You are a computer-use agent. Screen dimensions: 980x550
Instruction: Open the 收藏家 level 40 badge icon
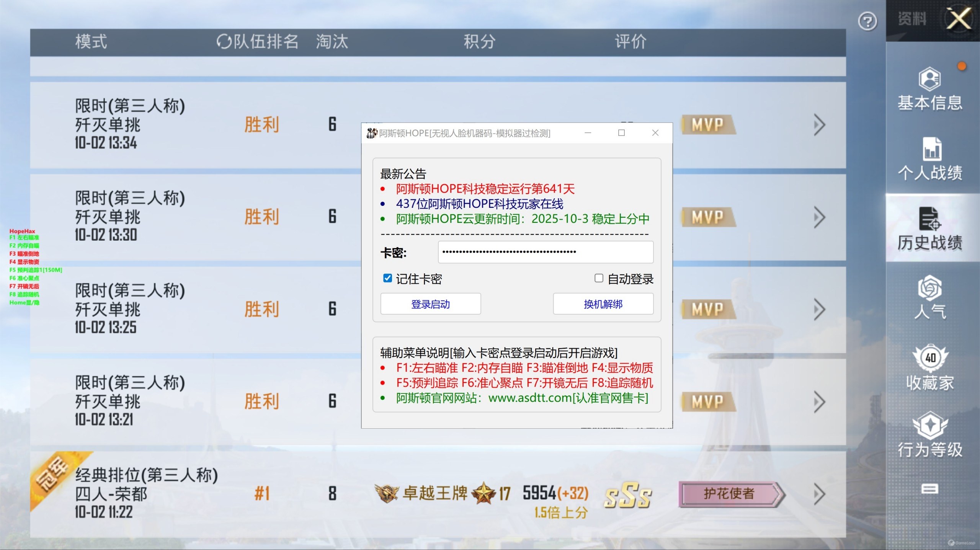[x=930, y=358]
